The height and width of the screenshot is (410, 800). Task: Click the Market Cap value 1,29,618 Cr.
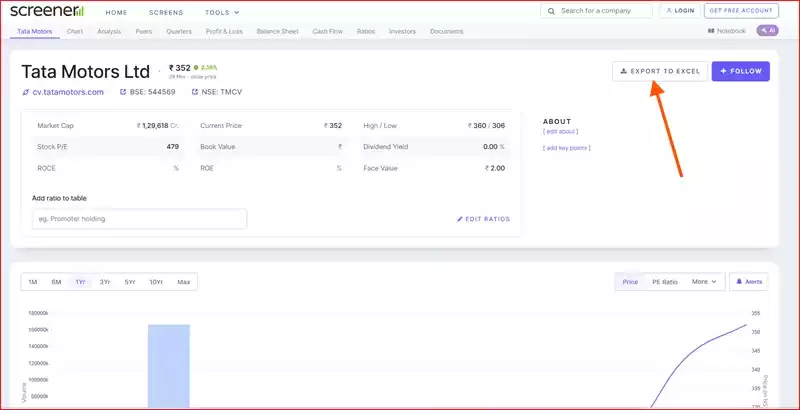tap(158, 125)
